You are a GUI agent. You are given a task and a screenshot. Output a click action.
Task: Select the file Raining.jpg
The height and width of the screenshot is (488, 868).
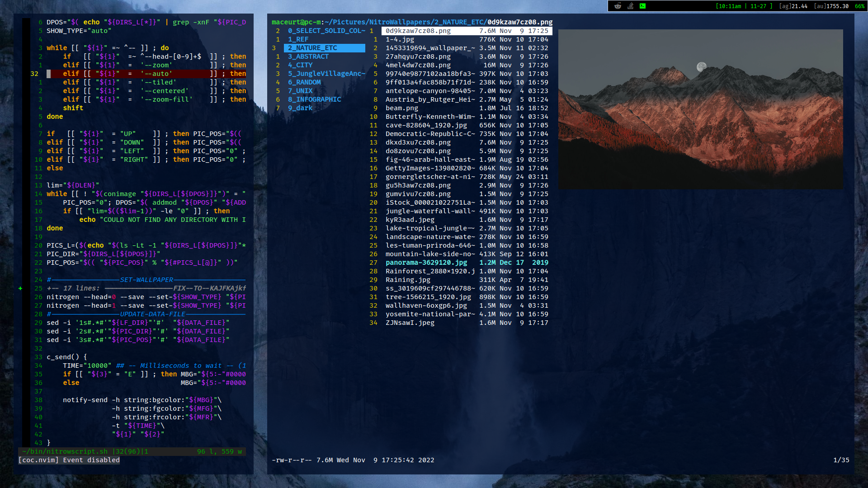tap(467, 280)
